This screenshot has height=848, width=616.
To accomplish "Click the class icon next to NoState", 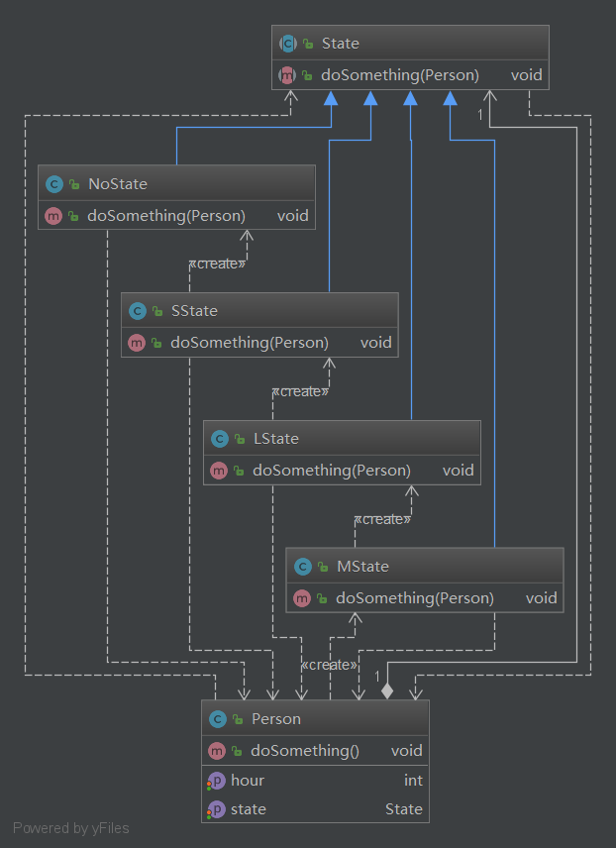I will [x=54, y=183].
